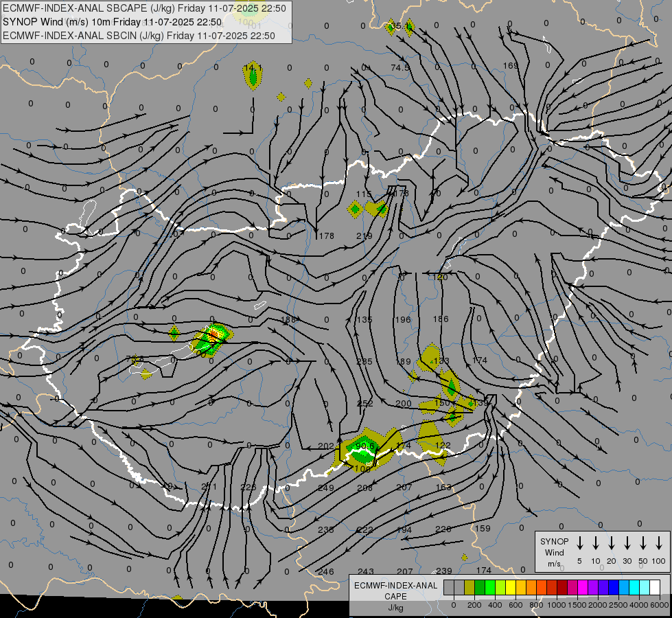Click the SYNOP Wind m/s legend label

(554, 552)
